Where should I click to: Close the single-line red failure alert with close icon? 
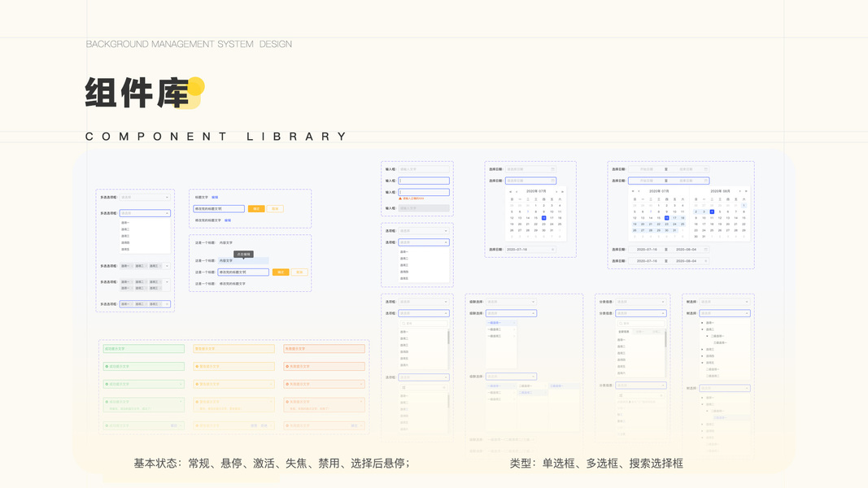click(x=361, y=384)
